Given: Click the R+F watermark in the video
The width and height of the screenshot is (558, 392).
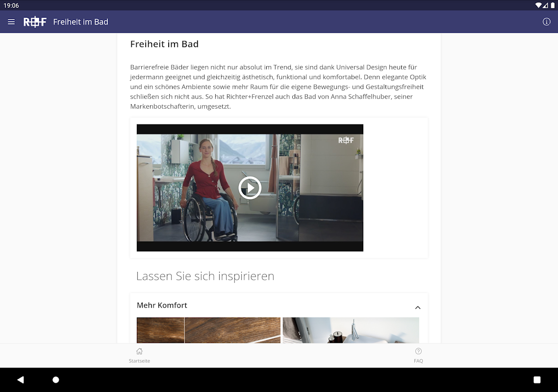Looking at the screenshot, I should 346,140.
